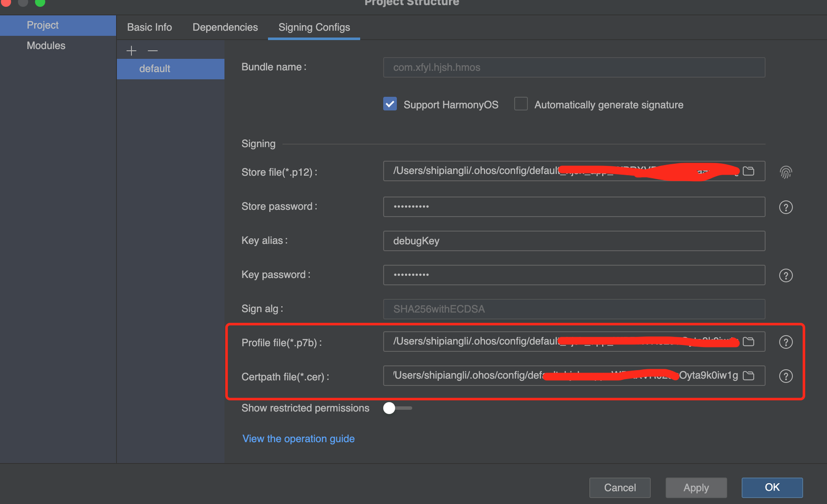Select Project in the left sidebar
827x504 pixels.
[x=58, y=25]
